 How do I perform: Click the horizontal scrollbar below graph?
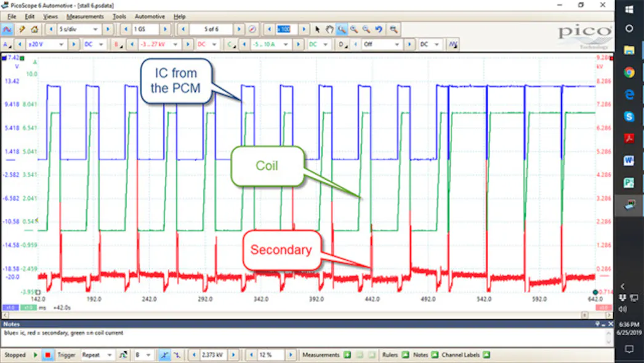[306, 316]
